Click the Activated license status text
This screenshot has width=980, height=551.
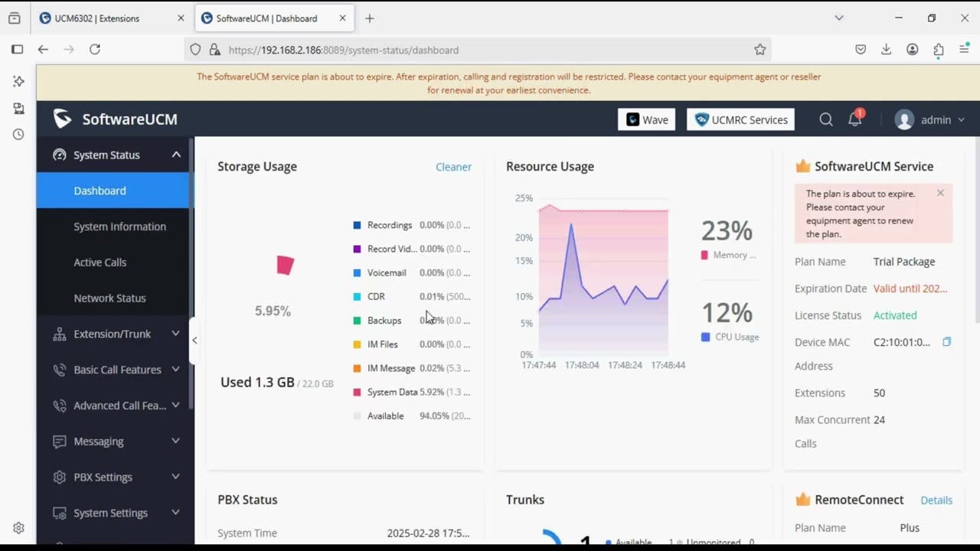[895, 315]
